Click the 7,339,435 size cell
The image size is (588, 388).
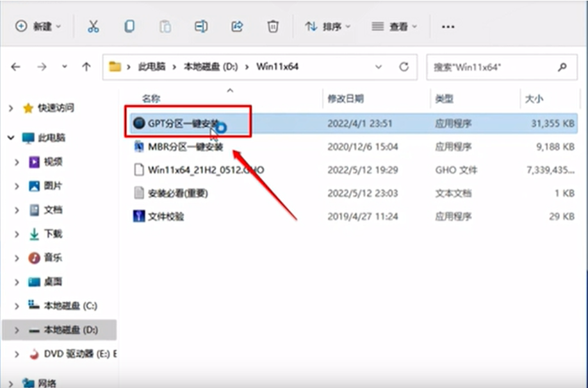[x=550, y=170]
